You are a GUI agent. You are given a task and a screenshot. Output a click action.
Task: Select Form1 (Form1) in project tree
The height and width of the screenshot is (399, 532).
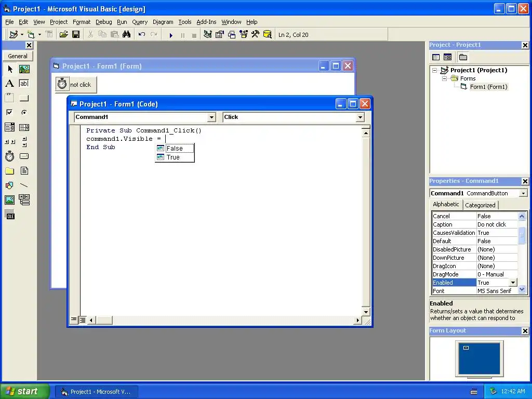tap(488, 87)
